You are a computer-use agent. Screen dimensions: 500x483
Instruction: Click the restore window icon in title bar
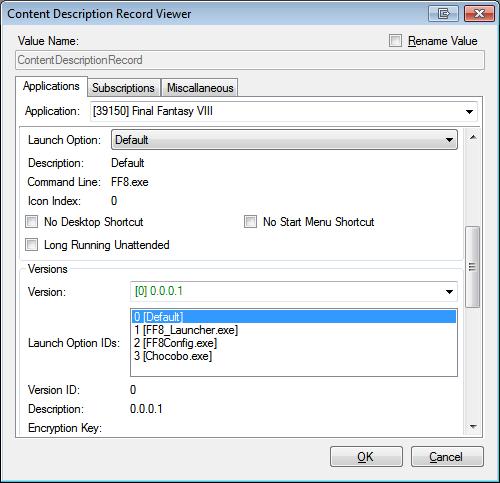[443, 14]
